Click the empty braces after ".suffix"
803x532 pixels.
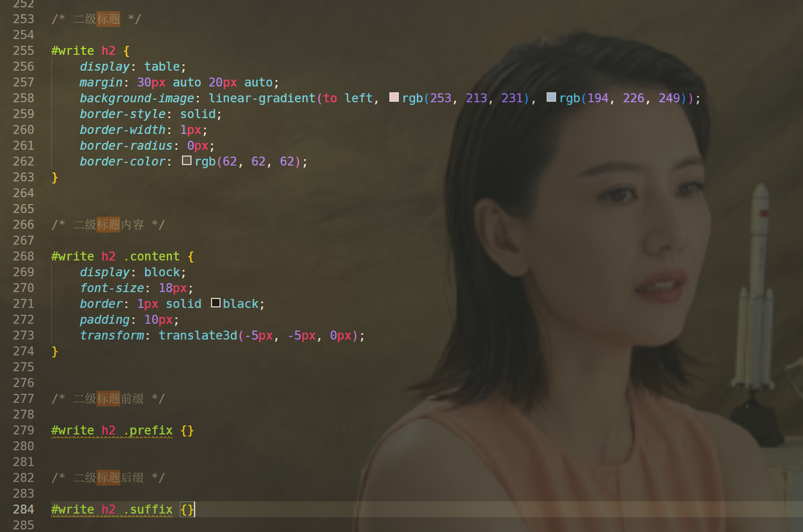pos(187,509)
